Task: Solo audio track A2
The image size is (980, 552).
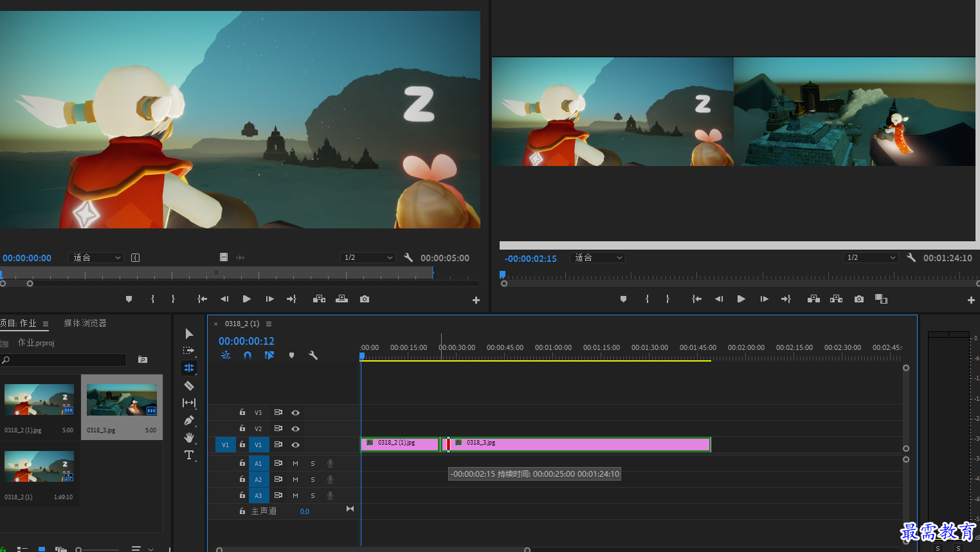Action: (313, 479)
